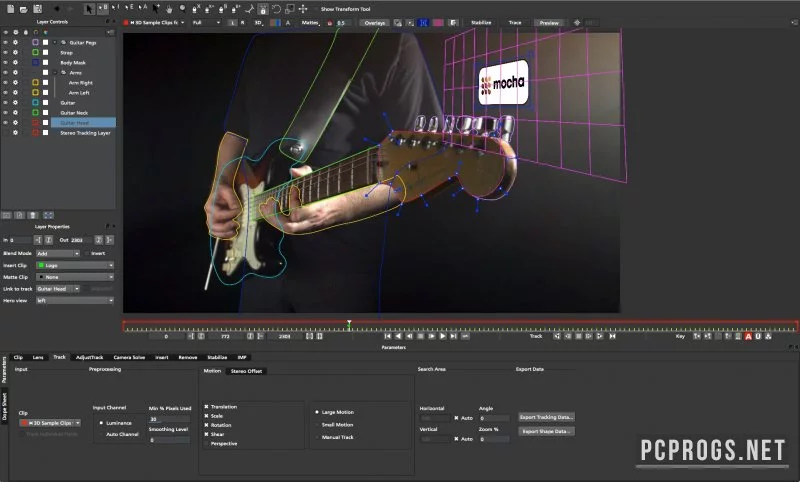Hide the Guitar Pegs layer eye

point(6,42)
